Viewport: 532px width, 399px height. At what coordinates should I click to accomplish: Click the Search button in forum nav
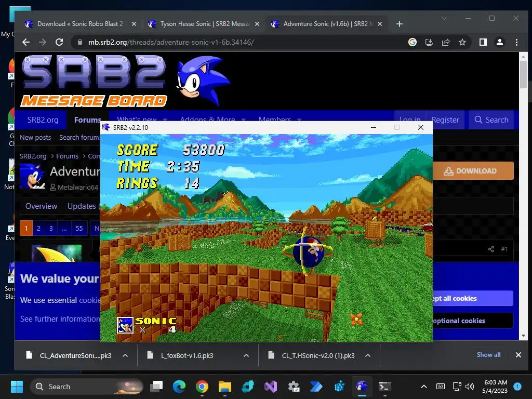point(491,120)
